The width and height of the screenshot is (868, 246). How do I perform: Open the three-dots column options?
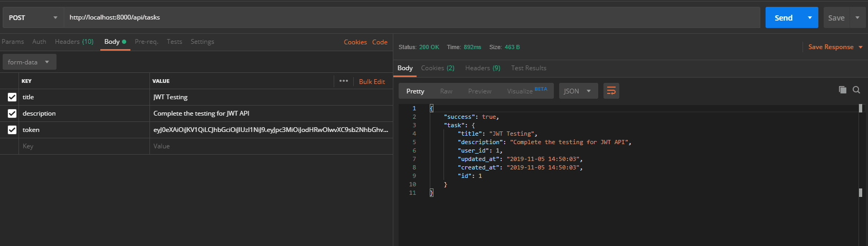point(344,81)
